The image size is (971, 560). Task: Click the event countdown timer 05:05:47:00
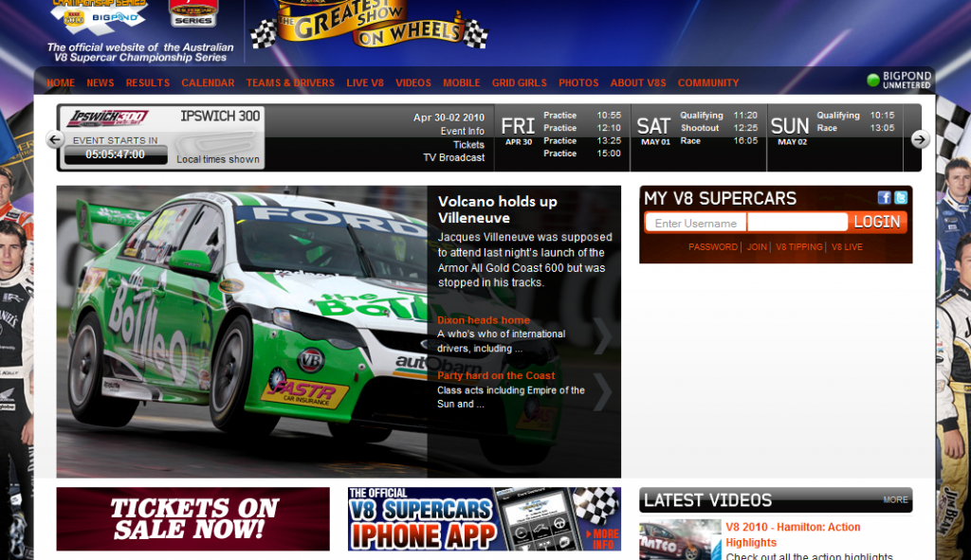pyautogui.click(x=115, y=154)
